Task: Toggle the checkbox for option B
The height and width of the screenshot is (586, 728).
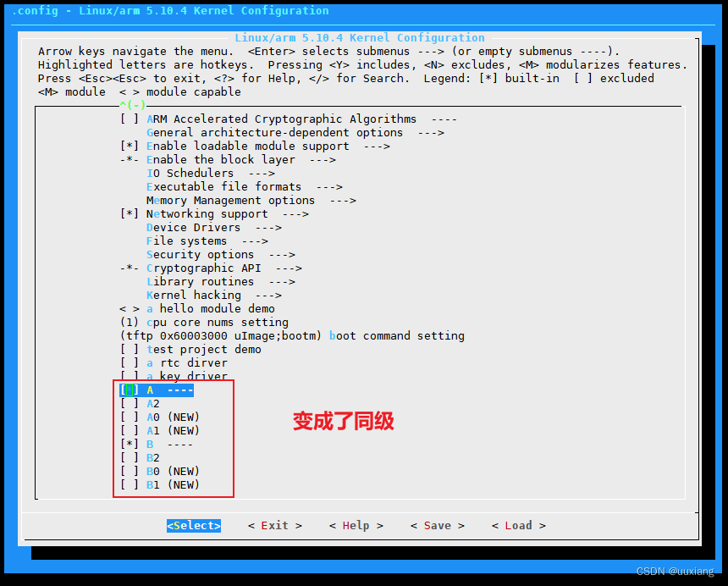Action: click(x=129, y=445)
